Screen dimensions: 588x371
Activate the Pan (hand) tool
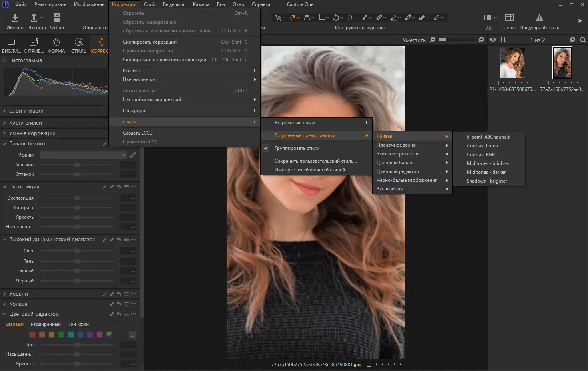[294, 18]
